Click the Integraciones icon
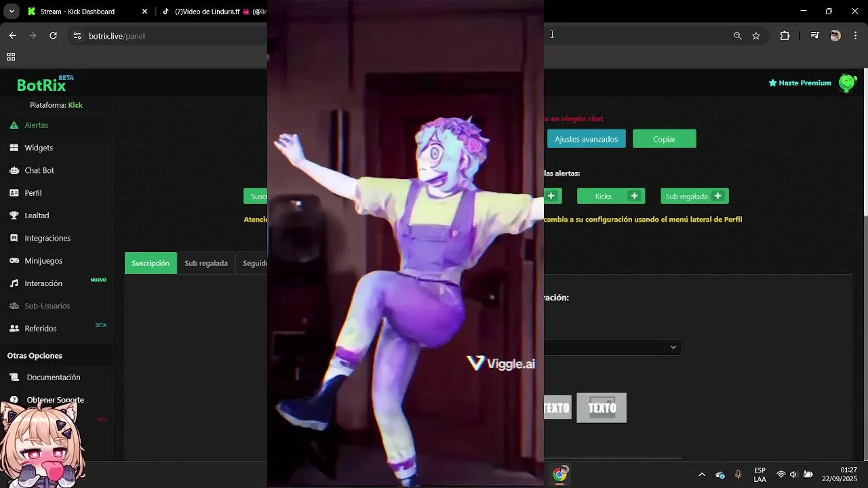The width and height of the screenshot is (868, 488). click(14, 238)
